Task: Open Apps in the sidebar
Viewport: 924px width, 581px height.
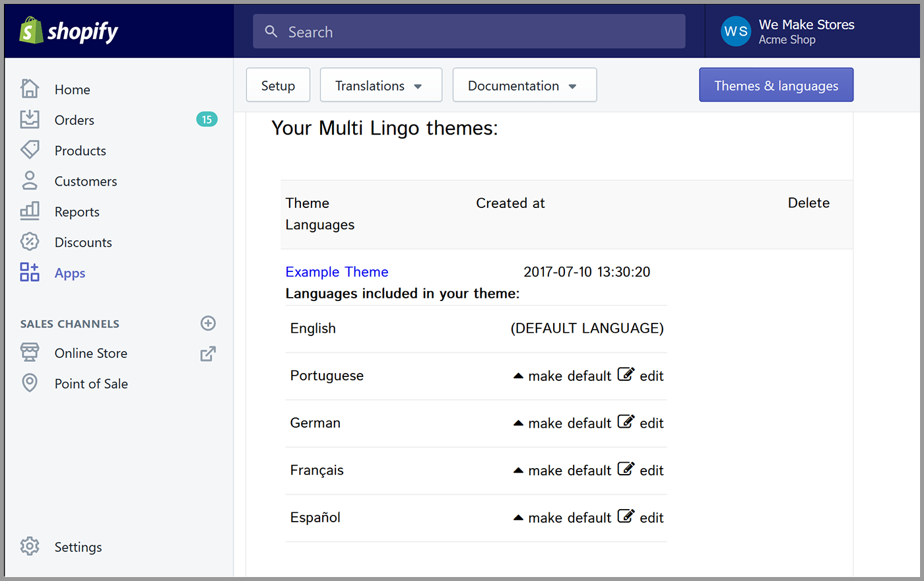Action: pos(70,273)
